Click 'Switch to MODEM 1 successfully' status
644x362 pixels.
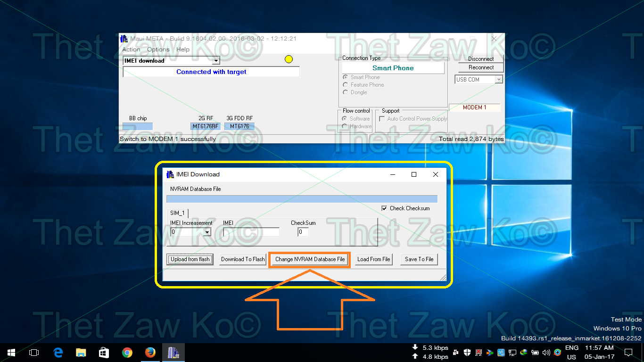pos(168,139)
